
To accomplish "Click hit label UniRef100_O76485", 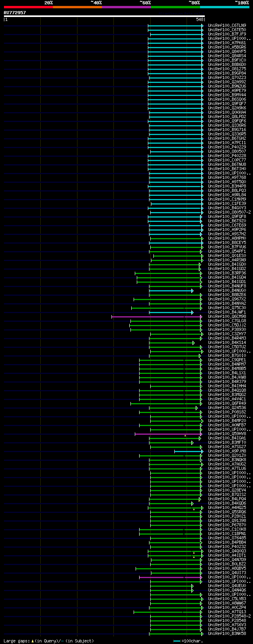I will click(x=227, y=538).
